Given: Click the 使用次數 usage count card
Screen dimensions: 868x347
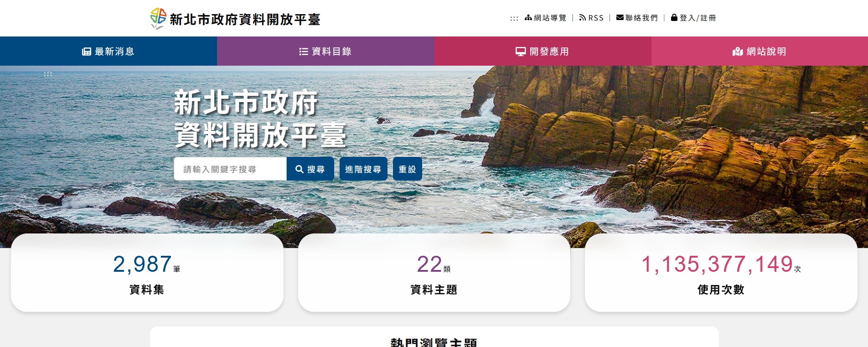Looking at the screenshot, I should (x=721, y=273).
